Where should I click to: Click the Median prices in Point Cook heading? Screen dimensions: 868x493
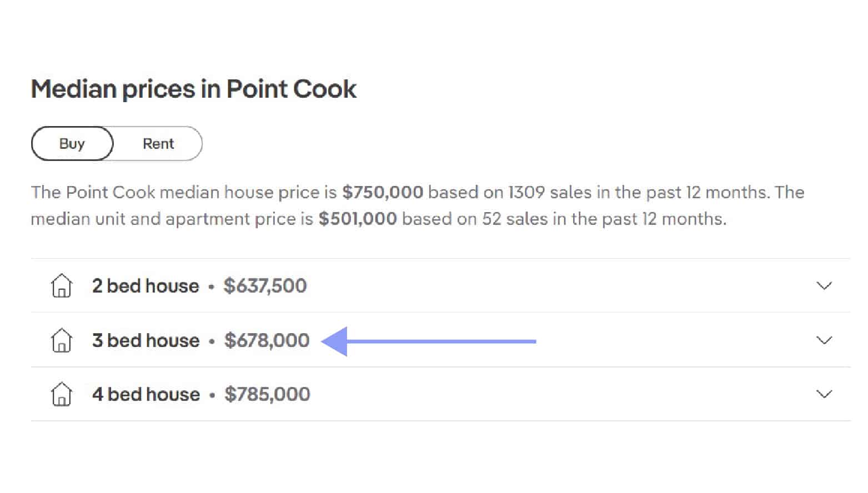coord(194,89)
